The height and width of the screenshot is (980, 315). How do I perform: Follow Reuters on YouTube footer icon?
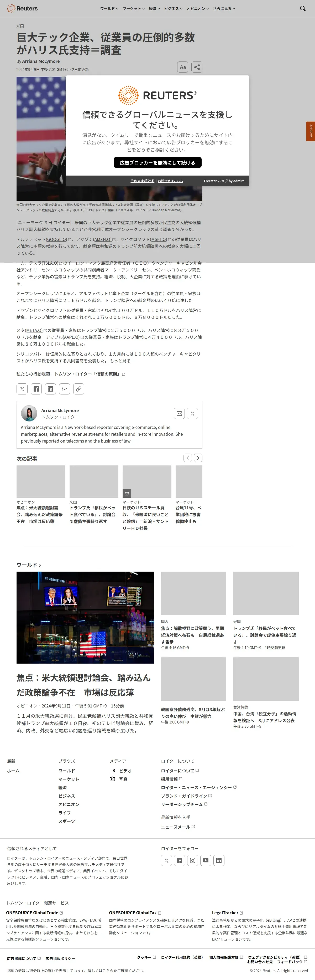click(206, 860)
